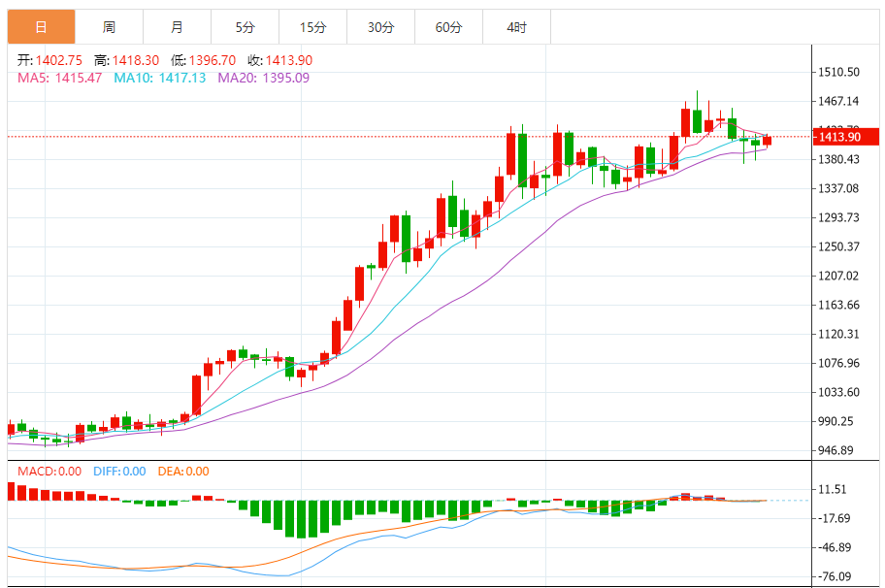Switch to the 4时 four-hour tab
Image resolution: width=885 pixels, height=588 pixels.
coord(516,27)
